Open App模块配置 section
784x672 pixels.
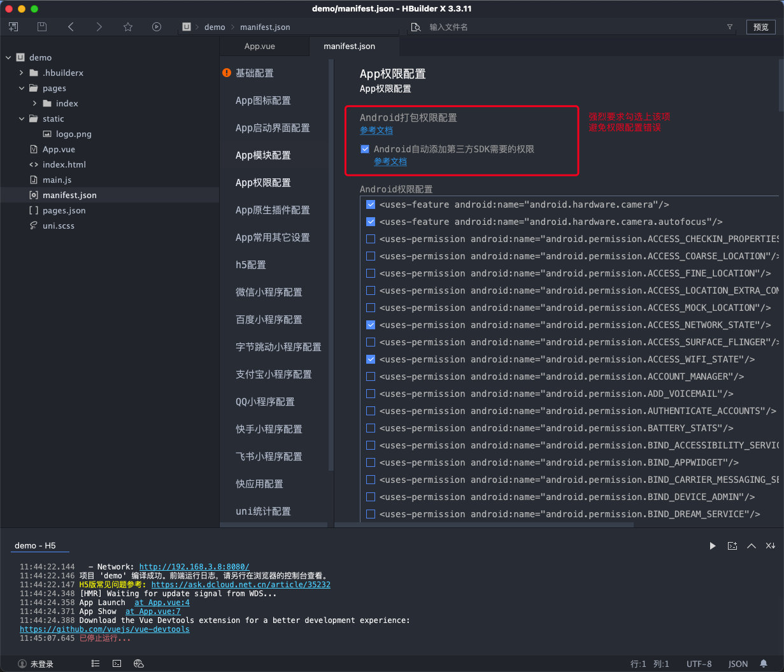pyautogui.click(x=263, y=155)
